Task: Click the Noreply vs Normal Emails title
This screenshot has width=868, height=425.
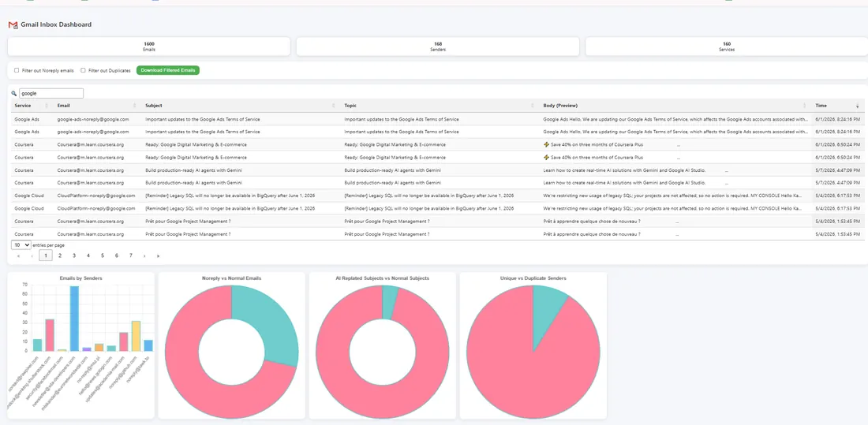Action: (231, 278)
